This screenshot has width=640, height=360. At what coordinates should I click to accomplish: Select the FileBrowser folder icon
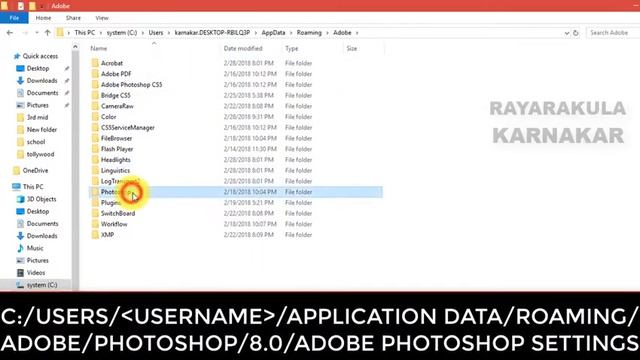coord(95,138)
